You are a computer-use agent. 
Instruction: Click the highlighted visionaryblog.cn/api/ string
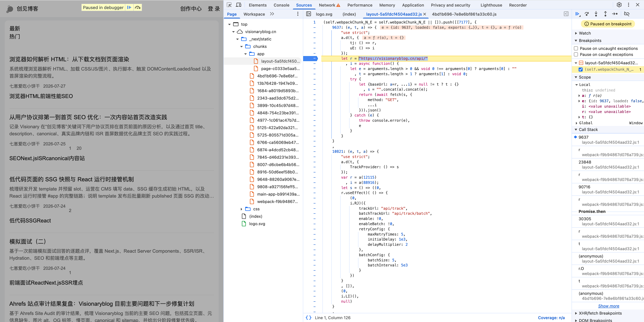click(x=393, y=59)
